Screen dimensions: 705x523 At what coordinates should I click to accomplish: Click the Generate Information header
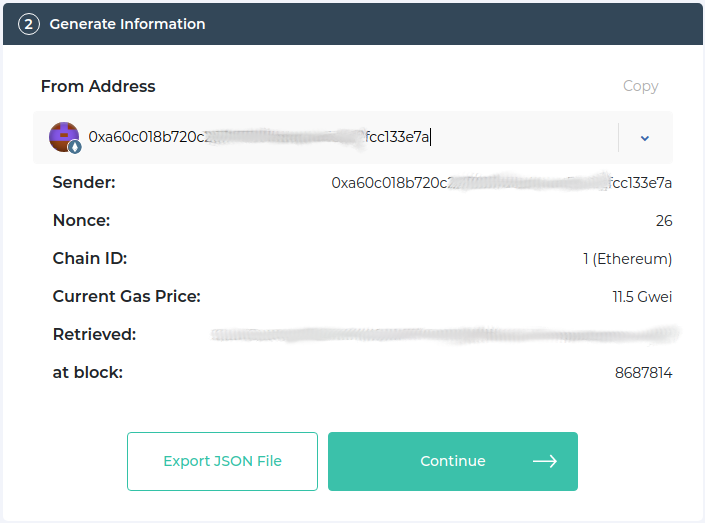pyautogui.click(x=127, y=24)
